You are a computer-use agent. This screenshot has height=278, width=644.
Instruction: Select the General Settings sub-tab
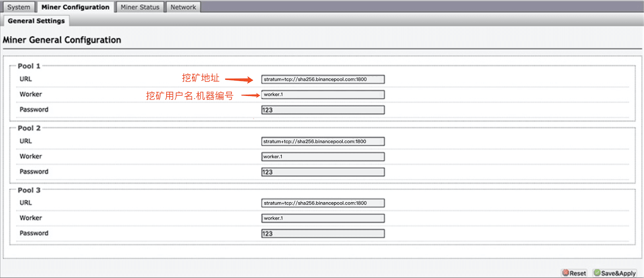[36, 21]
